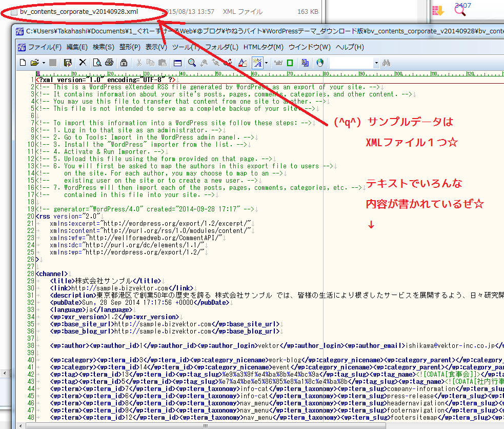The image size is (504, 429).
Task: Click the printer icon
Action: coord(109,63)
